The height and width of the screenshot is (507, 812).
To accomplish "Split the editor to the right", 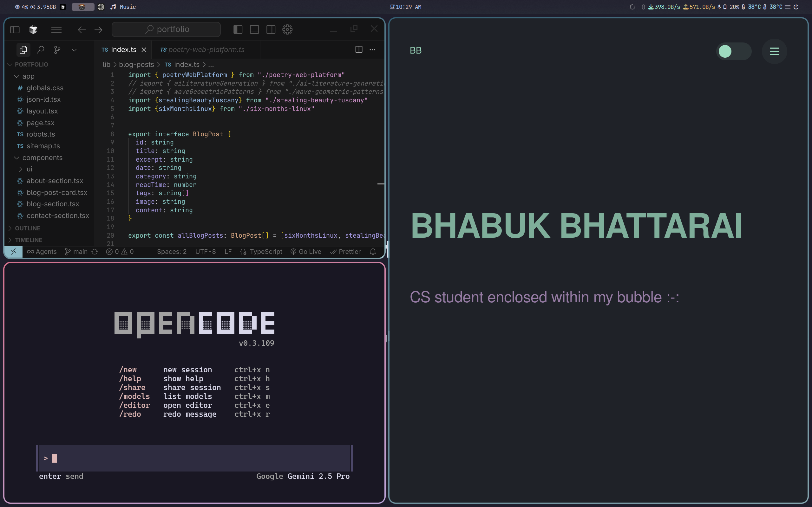I will click(x=359, y=50).
